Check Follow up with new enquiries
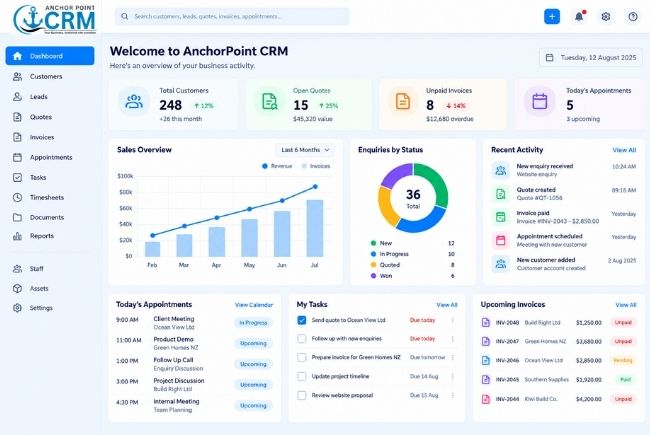 coord(302,339)
